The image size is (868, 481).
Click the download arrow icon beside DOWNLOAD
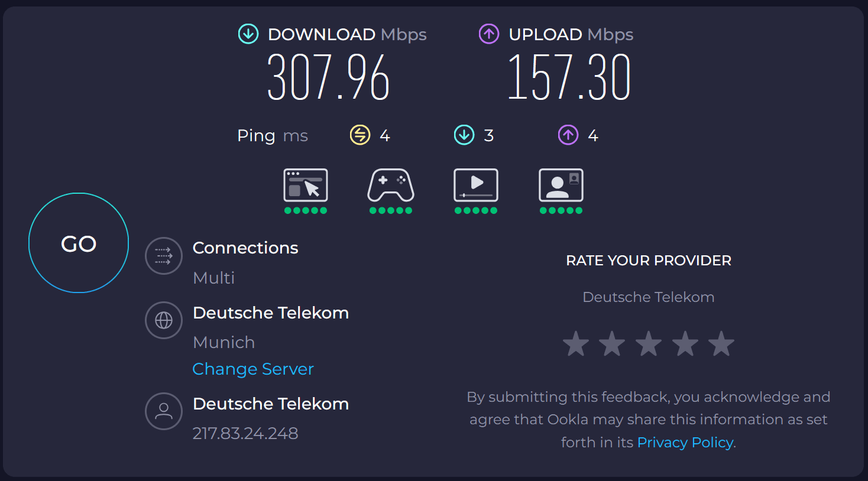tap(248, 34)
